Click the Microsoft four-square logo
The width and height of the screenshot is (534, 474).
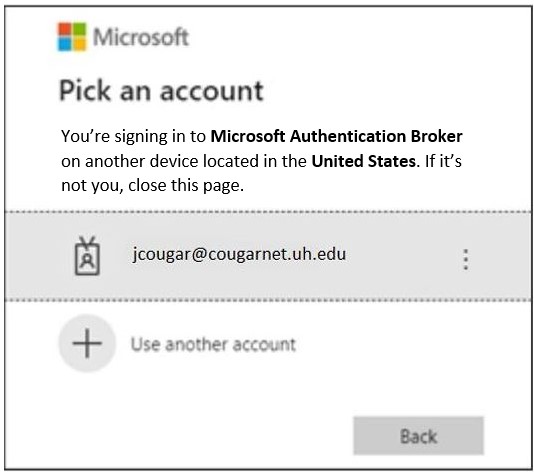tap(72, 37)
